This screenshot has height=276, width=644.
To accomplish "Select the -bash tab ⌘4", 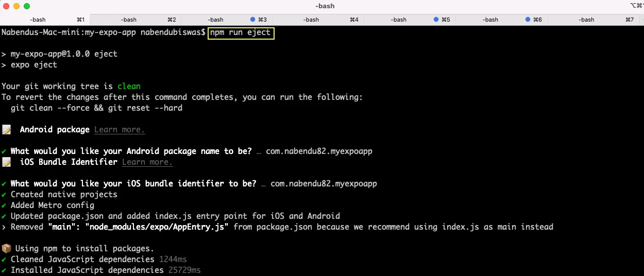I will 318,20.
